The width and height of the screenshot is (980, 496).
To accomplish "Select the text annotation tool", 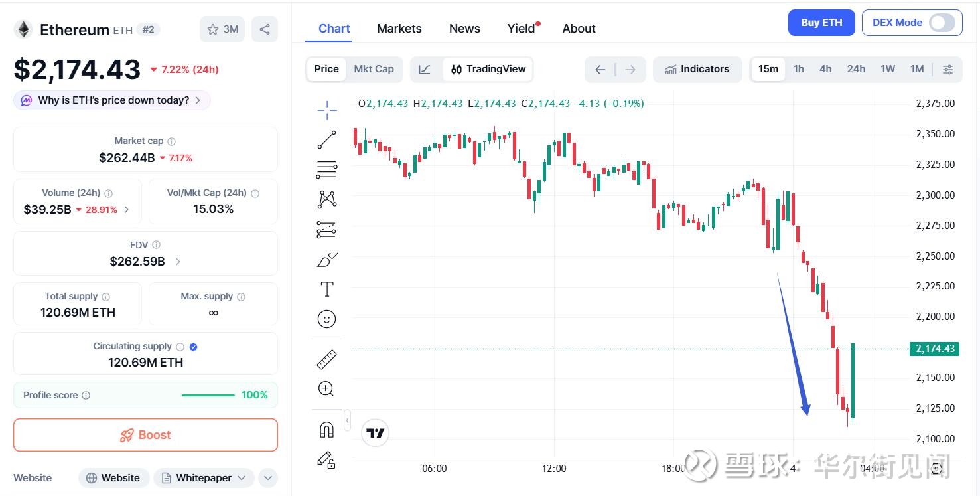I will pos(326,289).
